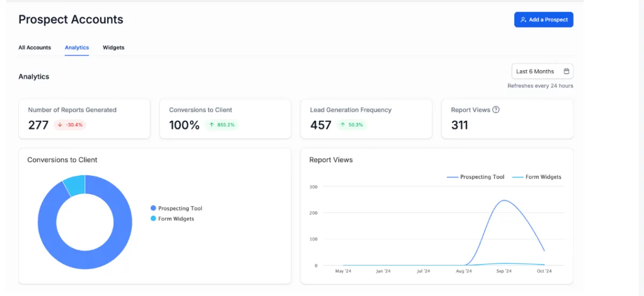Select the Analytics tab

(x=77, y=48)
